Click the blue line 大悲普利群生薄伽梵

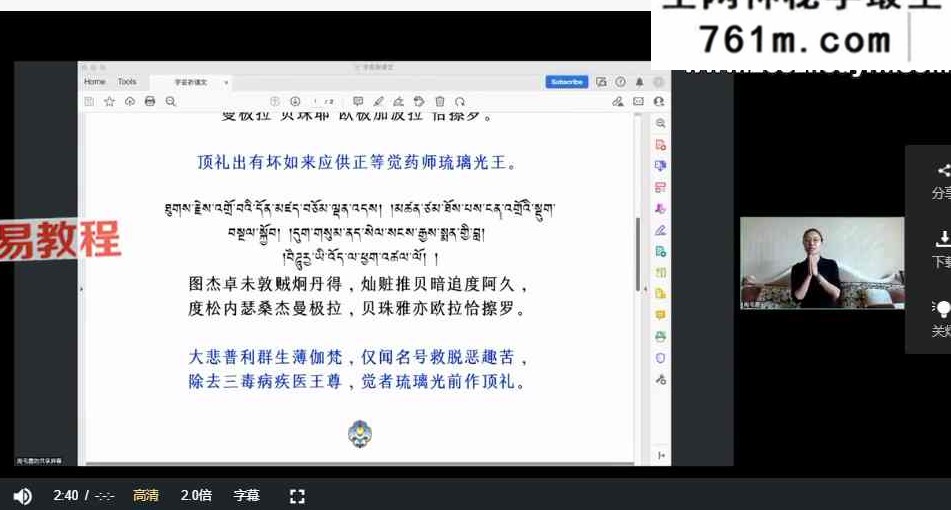(266, 357)
